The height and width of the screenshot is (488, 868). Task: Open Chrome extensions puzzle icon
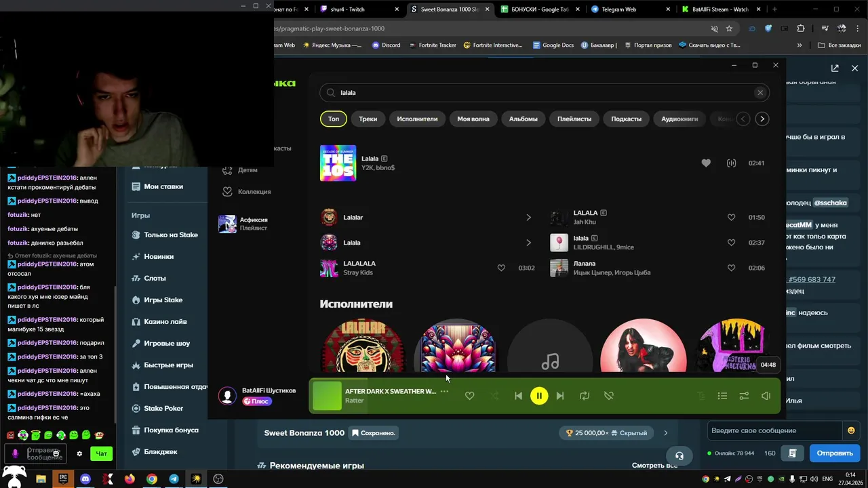pyautogui.click(x=801, y=28)
